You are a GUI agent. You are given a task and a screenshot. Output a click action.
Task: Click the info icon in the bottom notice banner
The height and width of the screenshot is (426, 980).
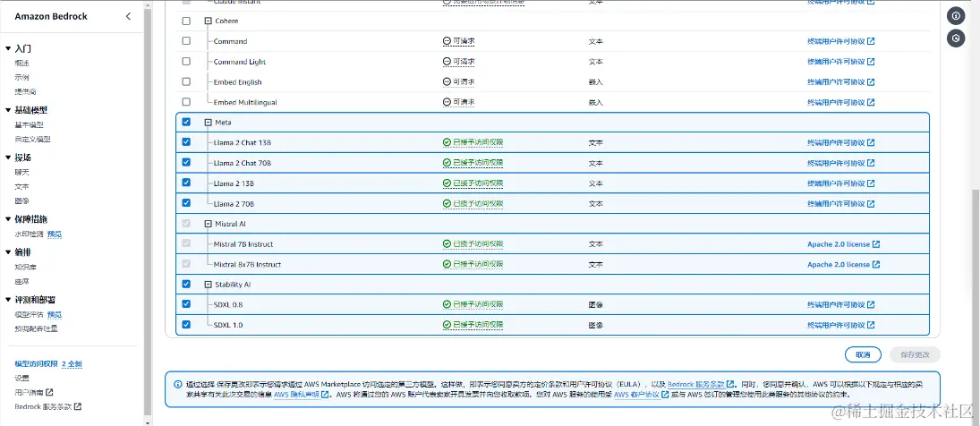click(177, 384)
